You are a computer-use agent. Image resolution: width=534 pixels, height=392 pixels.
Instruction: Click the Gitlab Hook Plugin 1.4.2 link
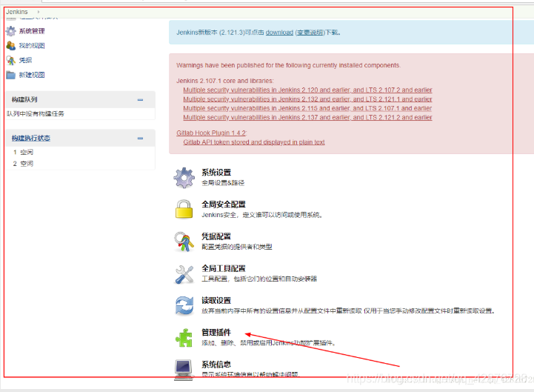click(211, 133)
